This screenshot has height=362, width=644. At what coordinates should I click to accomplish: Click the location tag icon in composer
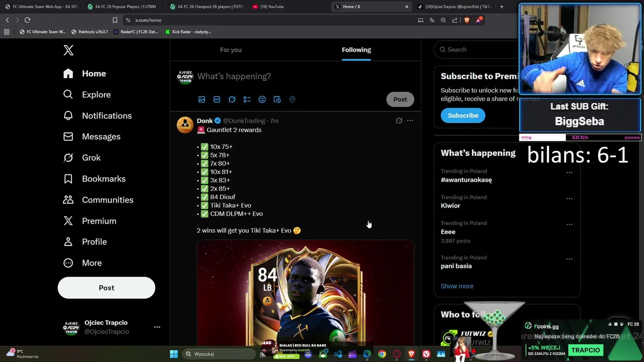pyautogui.click(x=292, y=100)
